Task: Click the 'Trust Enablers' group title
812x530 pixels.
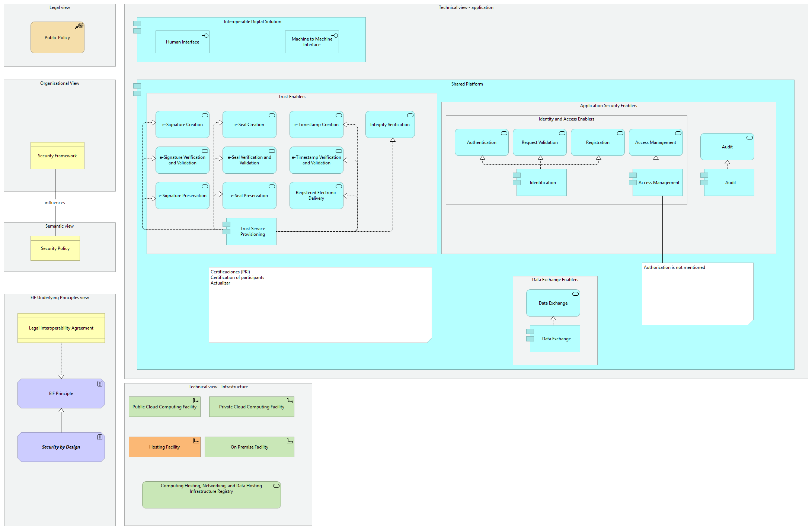Action: pyautogui.click(x=292, y=97)
